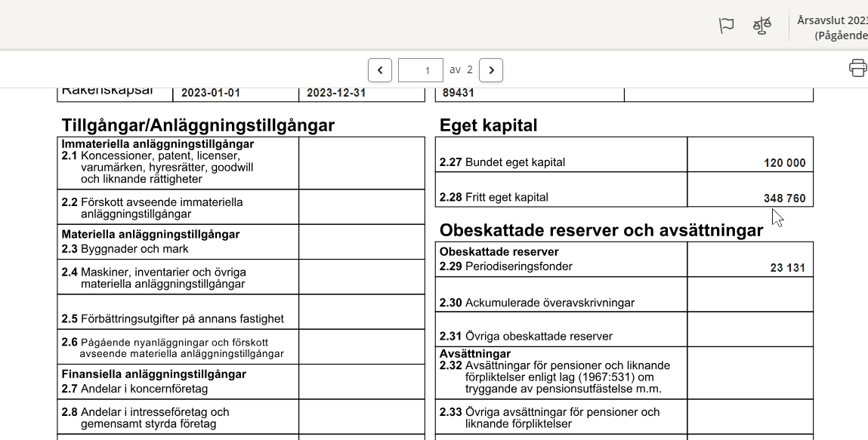Open the Årsavslut 2023 (Pågående) selector

tap(831, 27)
